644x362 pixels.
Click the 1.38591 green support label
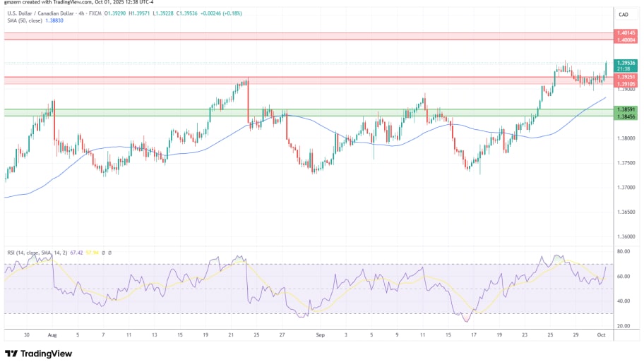coord(626,109)
